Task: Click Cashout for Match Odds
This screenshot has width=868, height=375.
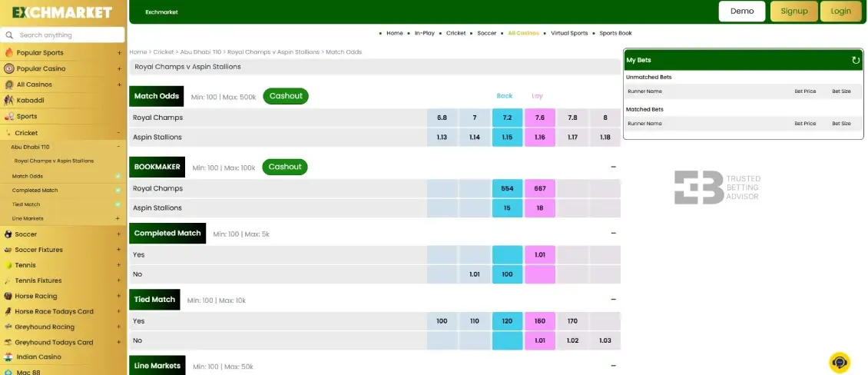Action: click(286, 96)
